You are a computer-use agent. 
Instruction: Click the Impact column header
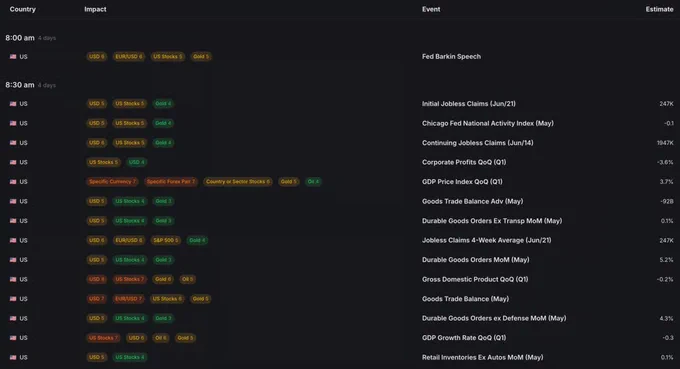[x=95, y=9]
